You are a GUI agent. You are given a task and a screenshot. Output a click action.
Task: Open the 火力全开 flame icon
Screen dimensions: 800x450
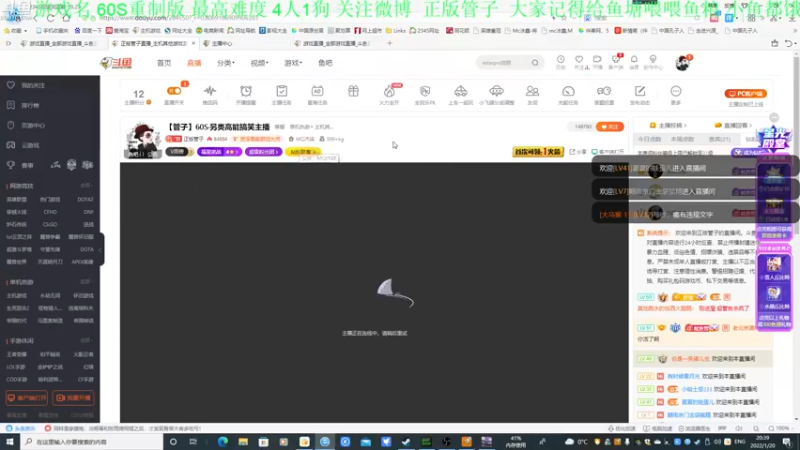point(389,91)
